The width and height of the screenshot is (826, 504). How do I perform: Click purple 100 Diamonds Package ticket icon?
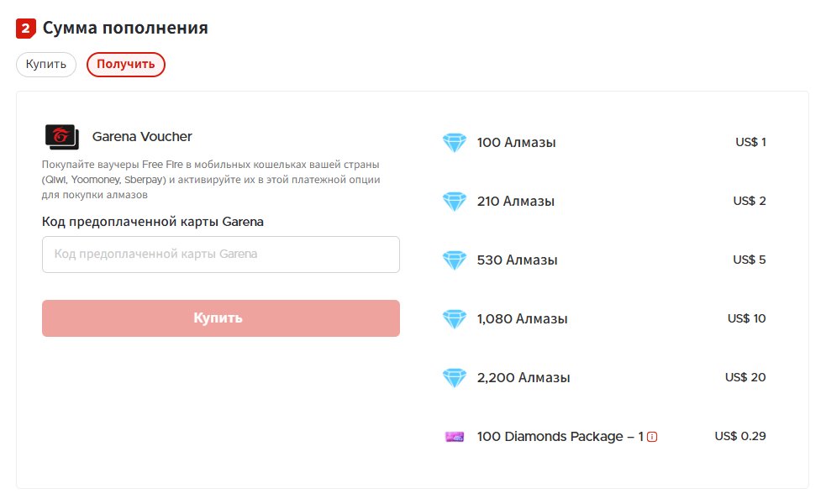(454, 437)
